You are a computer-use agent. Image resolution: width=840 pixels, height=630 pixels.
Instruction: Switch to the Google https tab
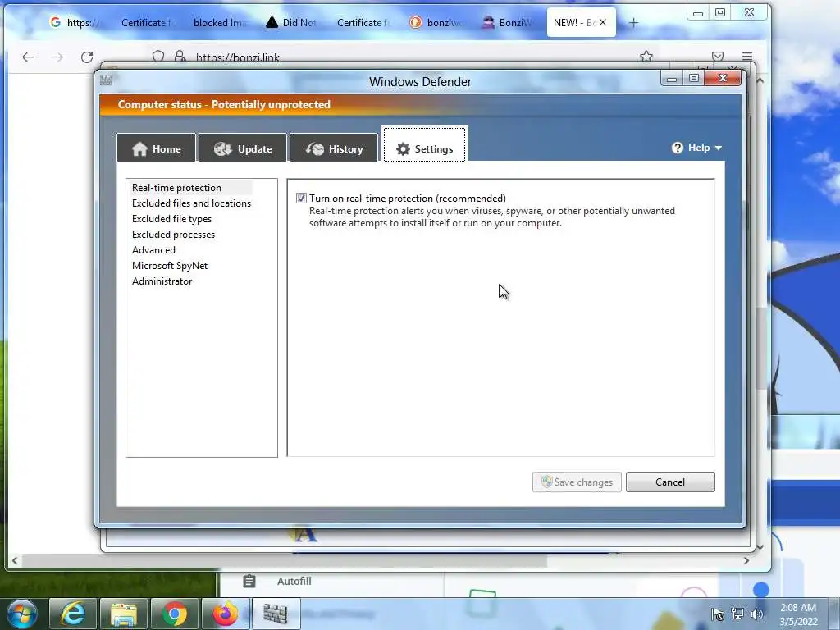click(x=75, y=22)
